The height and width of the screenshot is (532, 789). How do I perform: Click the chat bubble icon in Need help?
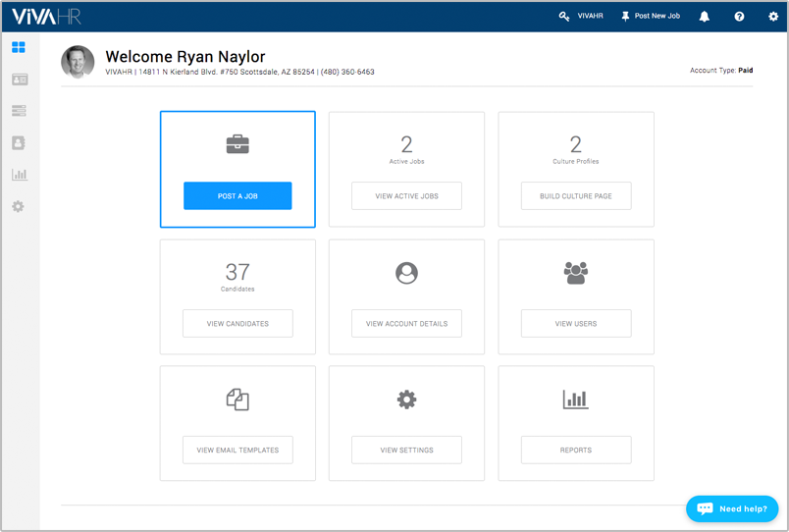point(705,508)
